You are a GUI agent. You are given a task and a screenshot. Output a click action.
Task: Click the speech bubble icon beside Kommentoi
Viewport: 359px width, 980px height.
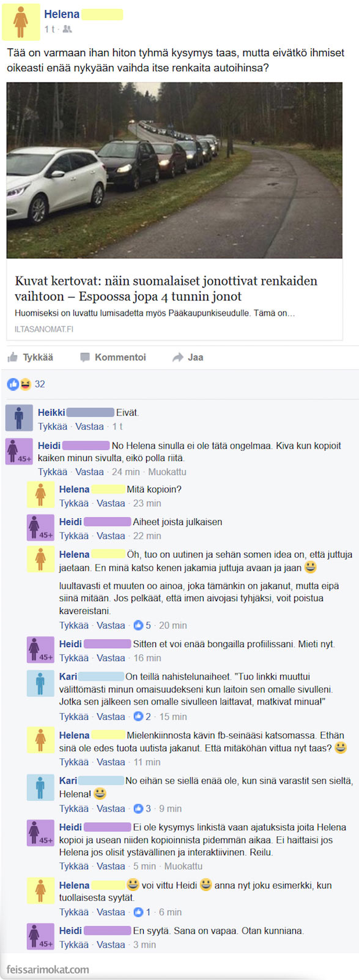[85, 357]
